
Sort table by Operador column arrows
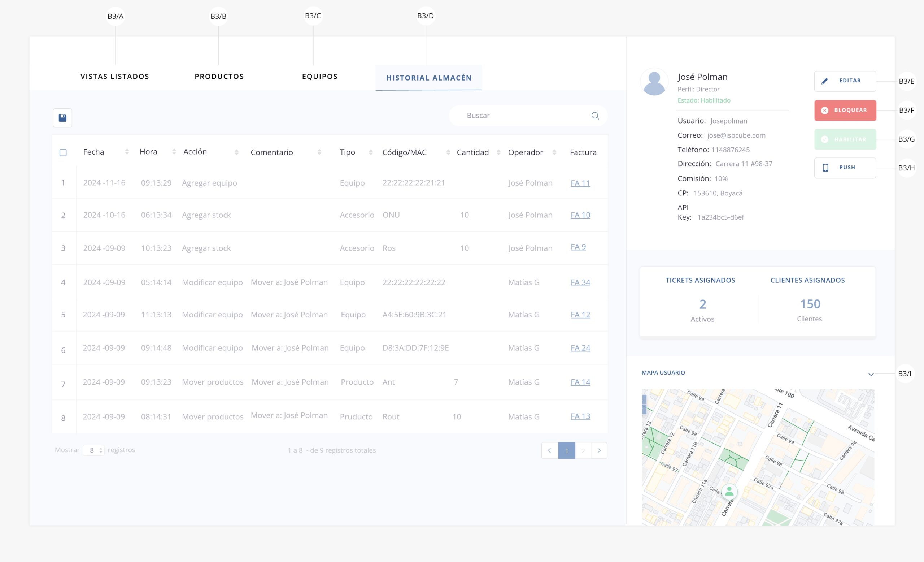(x=554, y=152)
